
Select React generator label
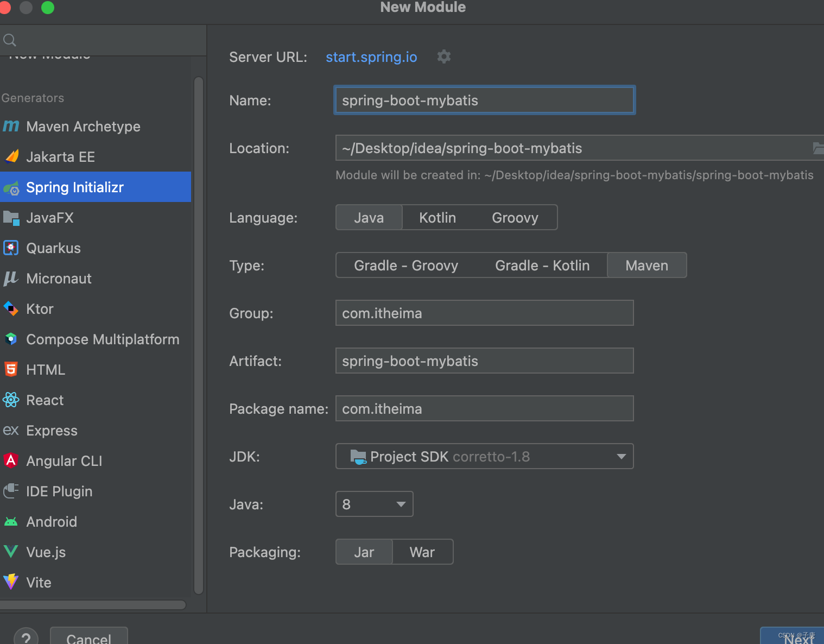pyautogui.click(x=45, y=400)
